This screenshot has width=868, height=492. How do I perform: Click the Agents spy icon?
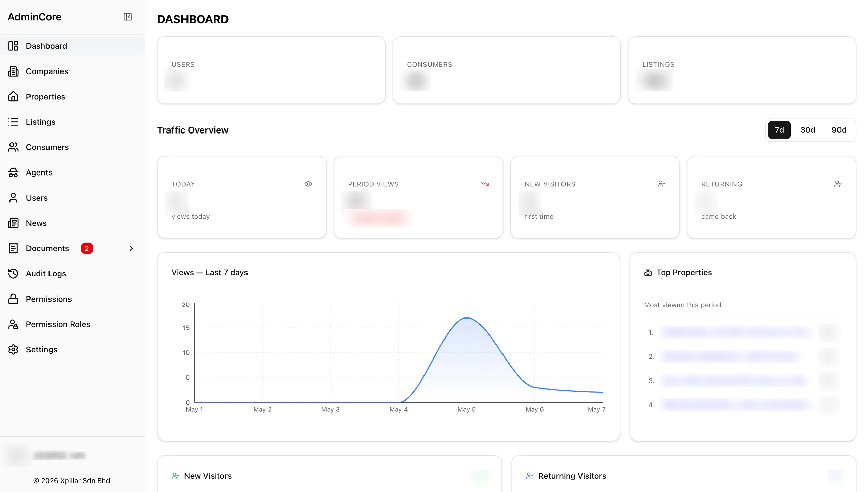point(13,172)
